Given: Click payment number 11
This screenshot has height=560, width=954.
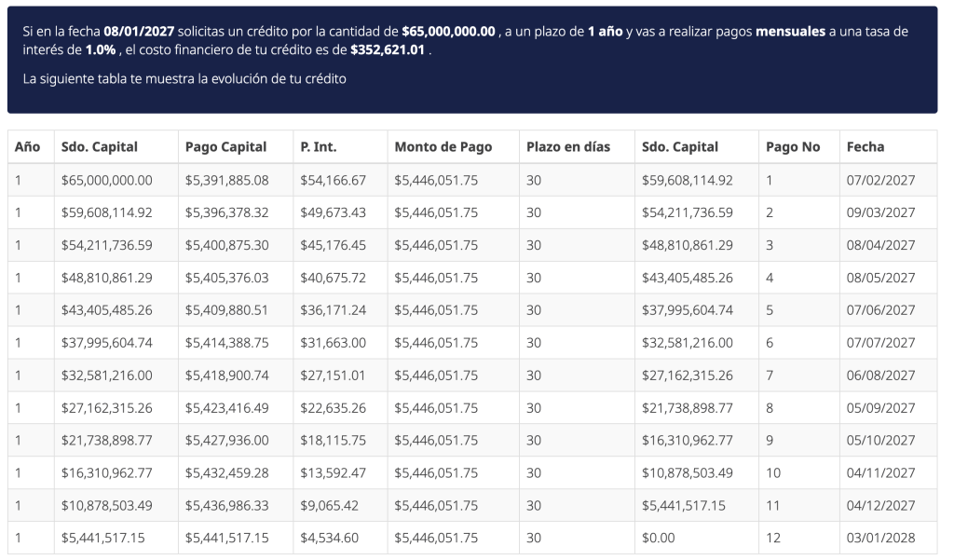Looking at the screenshot, I should point(772,505).
